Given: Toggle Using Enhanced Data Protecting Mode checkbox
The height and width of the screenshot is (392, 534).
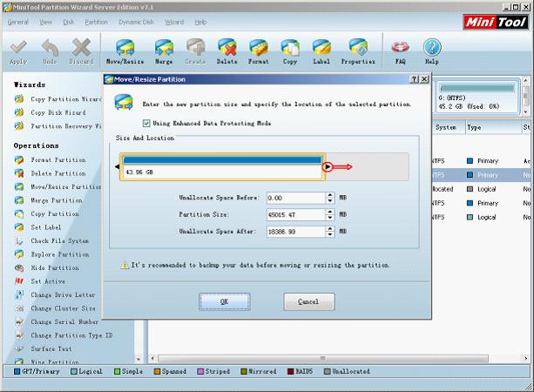Looking at the screenshot, I should pos(146,124).
